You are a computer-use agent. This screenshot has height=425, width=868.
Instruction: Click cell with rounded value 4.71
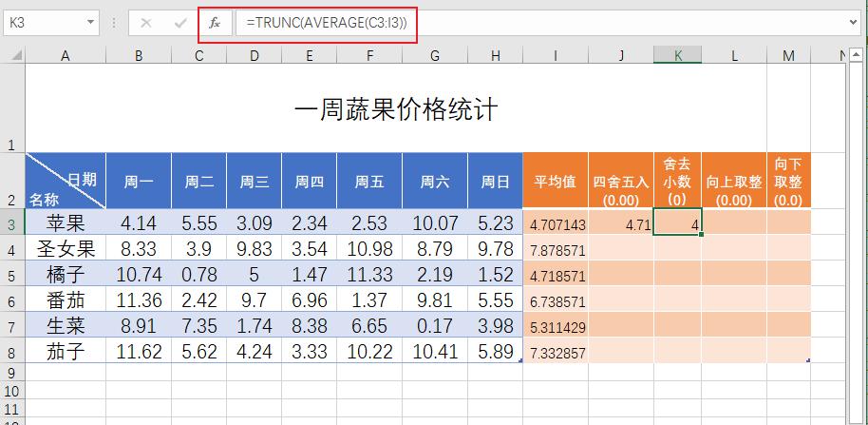(x=620, y=222)
